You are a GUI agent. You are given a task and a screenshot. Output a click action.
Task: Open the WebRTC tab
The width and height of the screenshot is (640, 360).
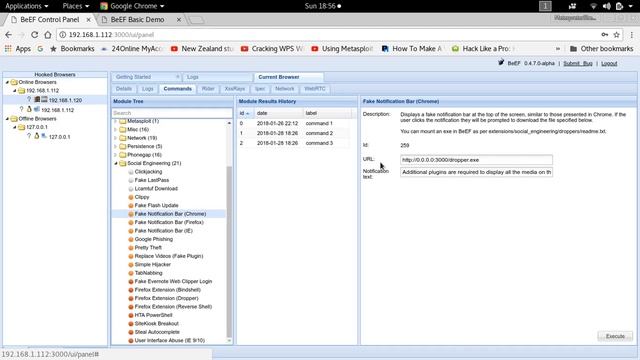coord(315,89)
